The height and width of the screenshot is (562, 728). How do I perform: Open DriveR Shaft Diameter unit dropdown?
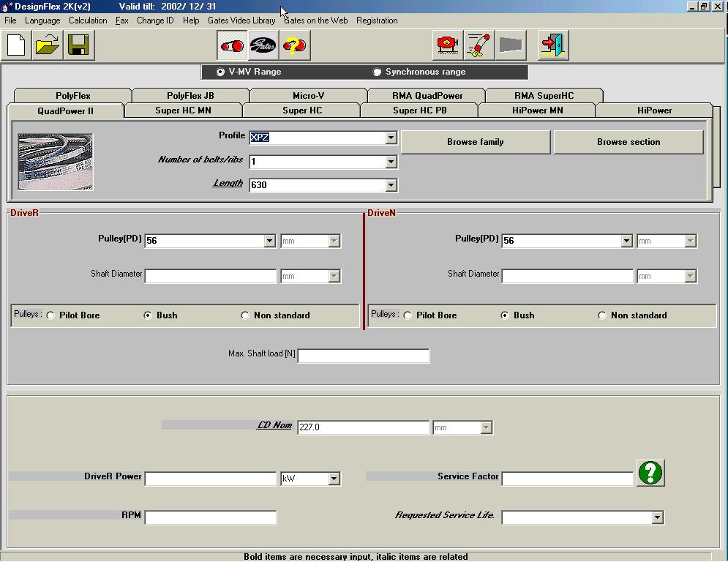click(x=334, y=276)
